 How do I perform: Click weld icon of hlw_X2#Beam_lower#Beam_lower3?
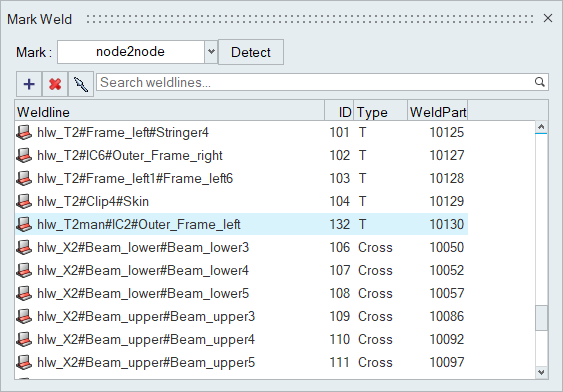[24, 247]
